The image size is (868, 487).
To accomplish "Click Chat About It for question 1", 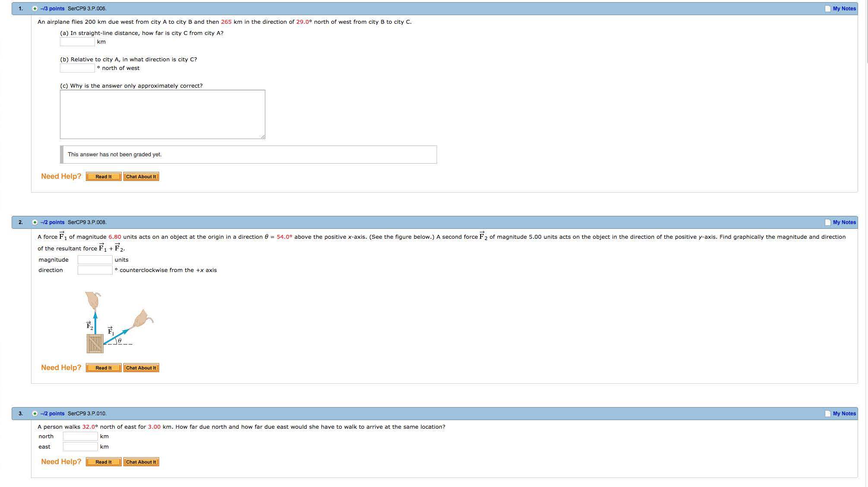I will point(141,177).
